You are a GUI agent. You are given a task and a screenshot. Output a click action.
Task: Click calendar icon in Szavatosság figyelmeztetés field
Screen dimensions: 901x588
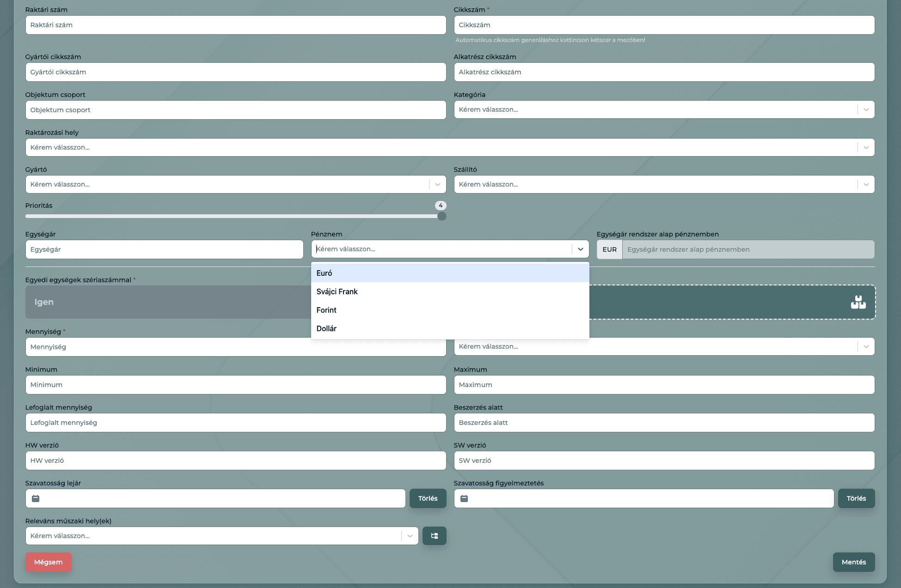(464, 498)
